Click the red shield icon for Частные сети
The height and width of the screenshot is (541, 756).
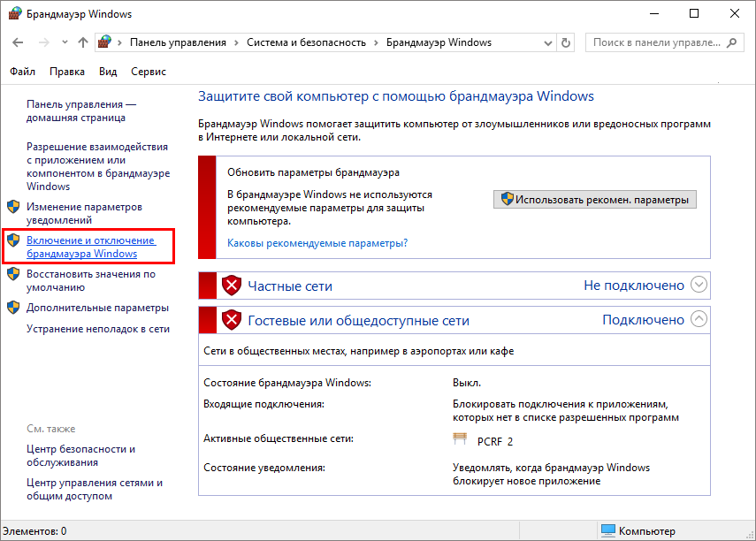coord(231,286)
